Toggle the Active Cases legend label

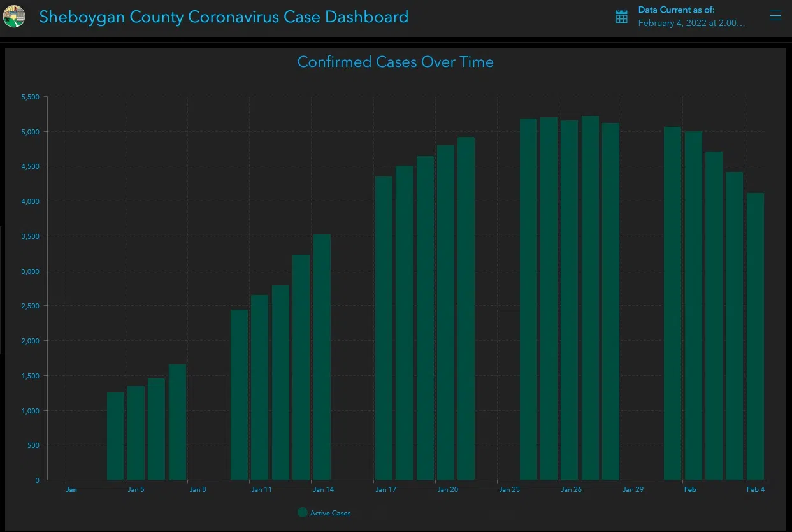pyautogui.click(x=330, y=514)
